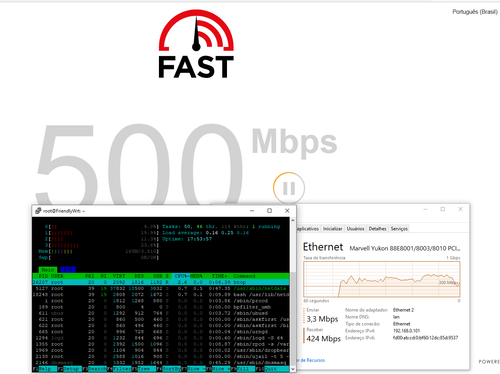Click the Ethernet 2 adapter name
Screen dimensions: 500x374
point(403,310)
